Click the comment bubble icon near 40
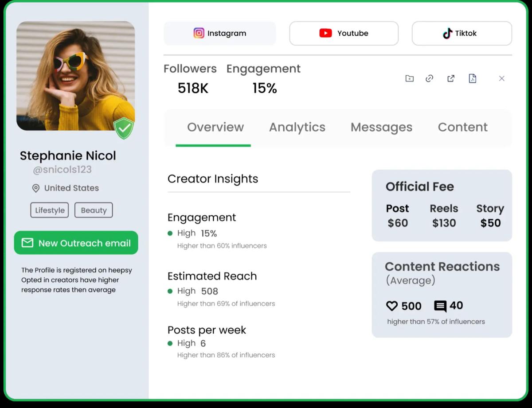532x408 pixels. coord(440,306)
